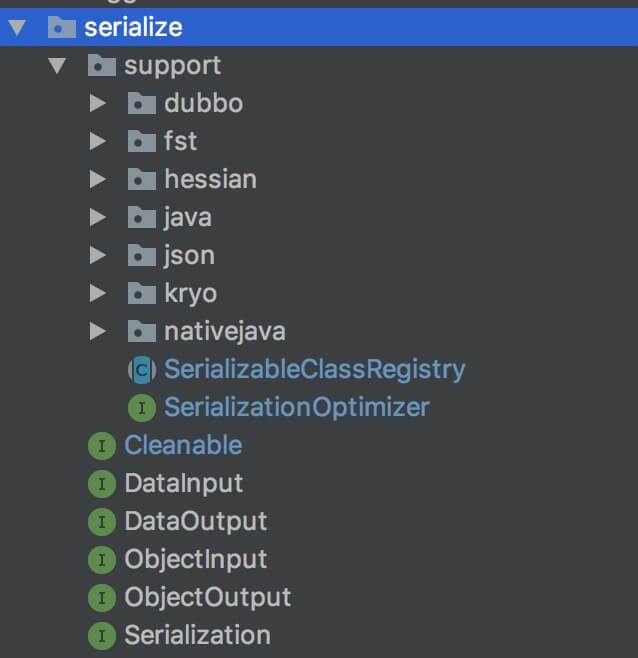Click the kryo package folder icon
This screenshot has height=658, width=638.
[141, 293]
